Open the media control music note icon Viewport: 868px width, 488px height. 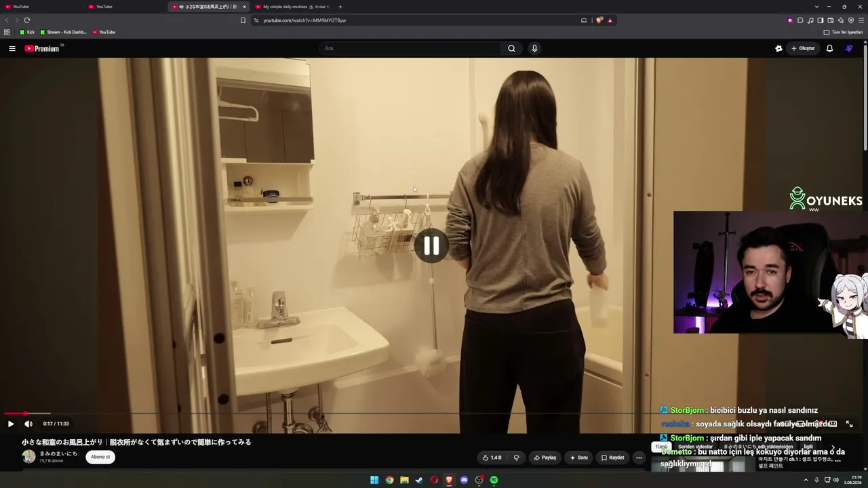[x=810, y=20]
